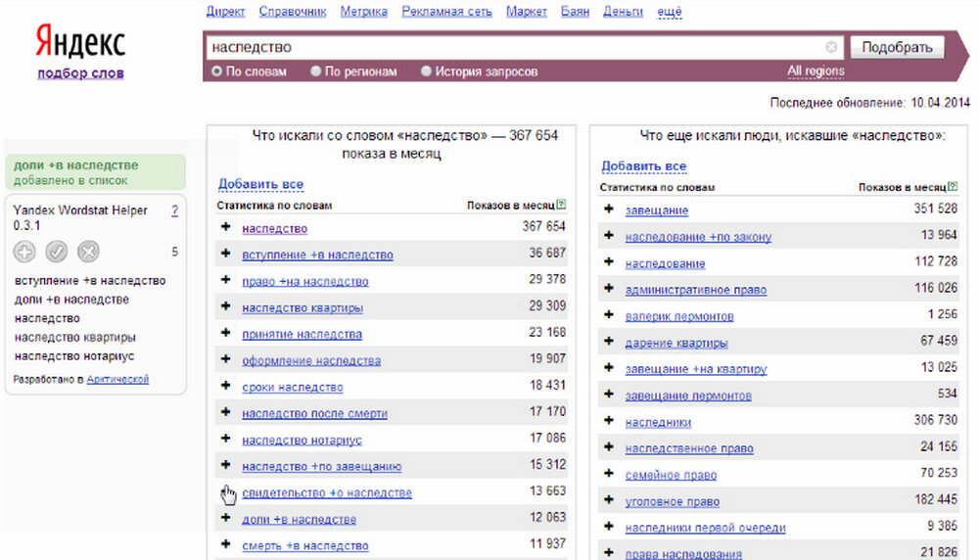979x560 pixels.
Task: Click Wordstat Helper round plus icon
Action: pyautogui.click(x=24, y=252)
